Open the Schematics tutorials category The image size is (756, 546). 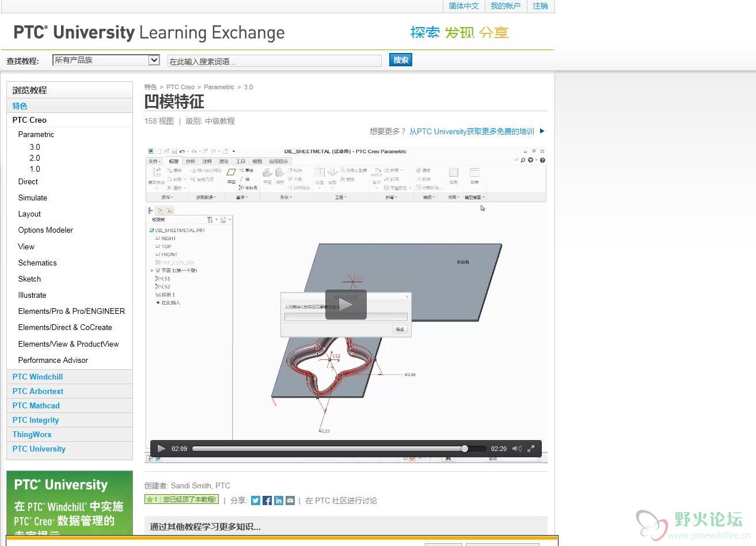tap(37, 263)
